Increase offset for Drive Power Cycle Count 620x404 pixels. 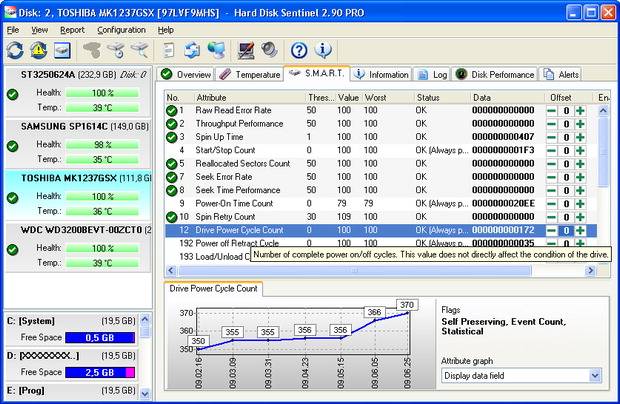579,230
